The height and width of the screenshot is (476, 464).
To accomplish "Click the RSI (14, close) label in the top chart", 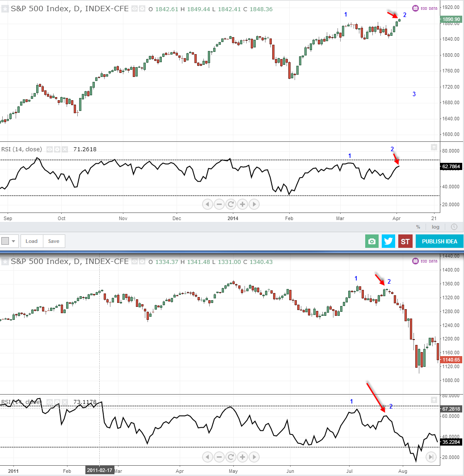I will (x=21, y=149).
